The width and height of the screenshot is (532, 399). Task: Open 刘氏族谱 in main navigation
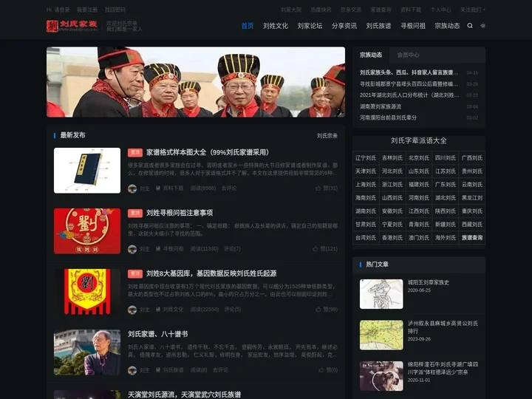(378, 26)
